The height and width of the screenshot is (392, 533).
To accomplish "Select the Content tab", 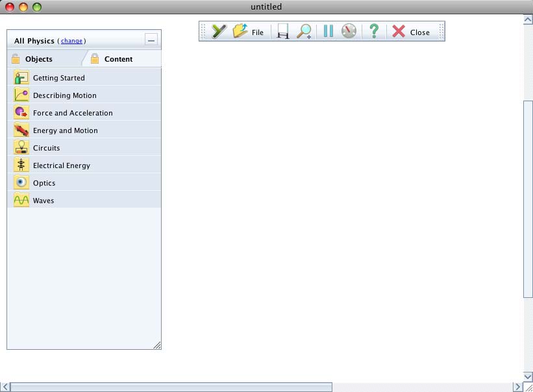I will 118,59.
